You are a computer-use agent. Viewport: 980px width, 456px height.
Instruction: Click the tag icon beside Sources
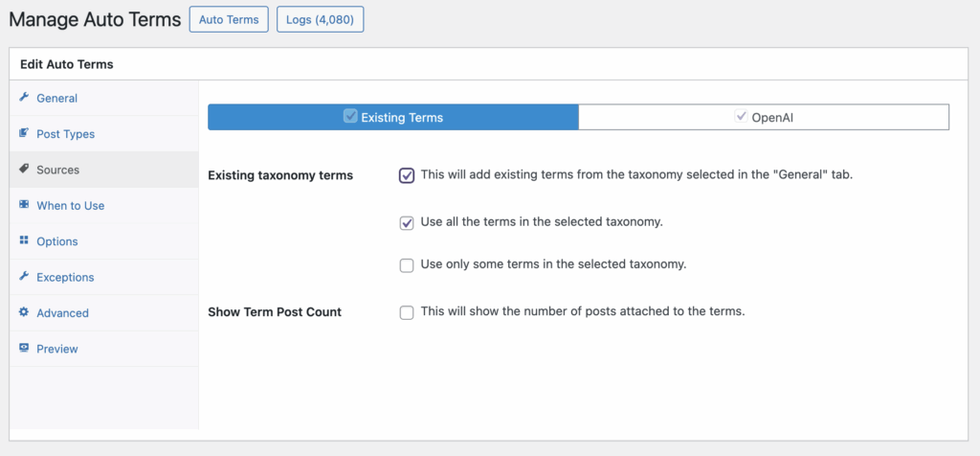pyautogui.click(x=24, y=169)
